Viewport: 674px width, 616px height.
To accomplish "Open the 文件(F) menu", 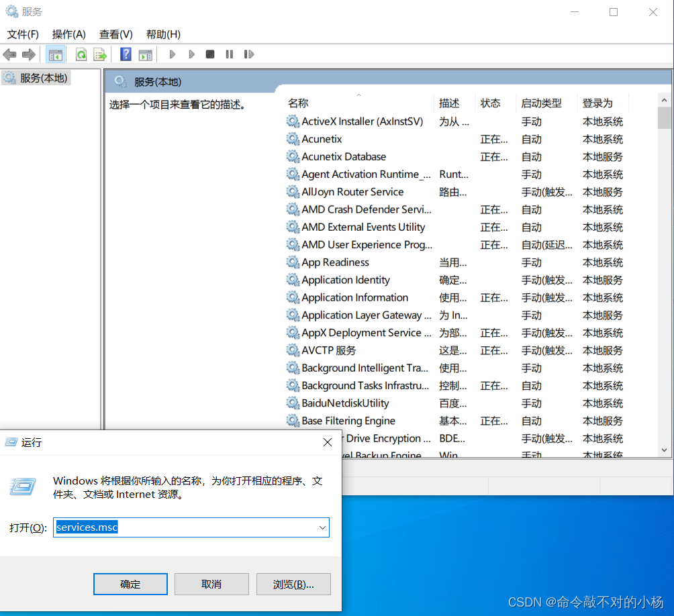I will [x=22, y=34].
